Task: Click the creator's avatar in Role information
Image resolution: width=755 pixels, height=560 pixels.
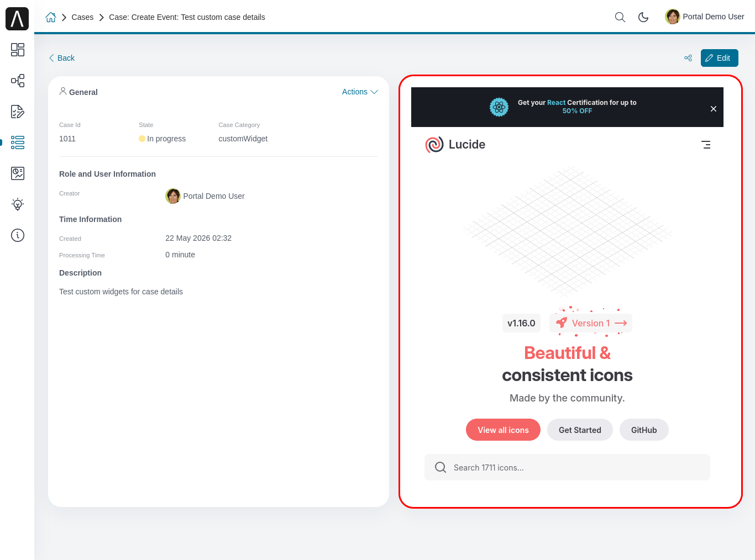Action: (x=173, y=196)
